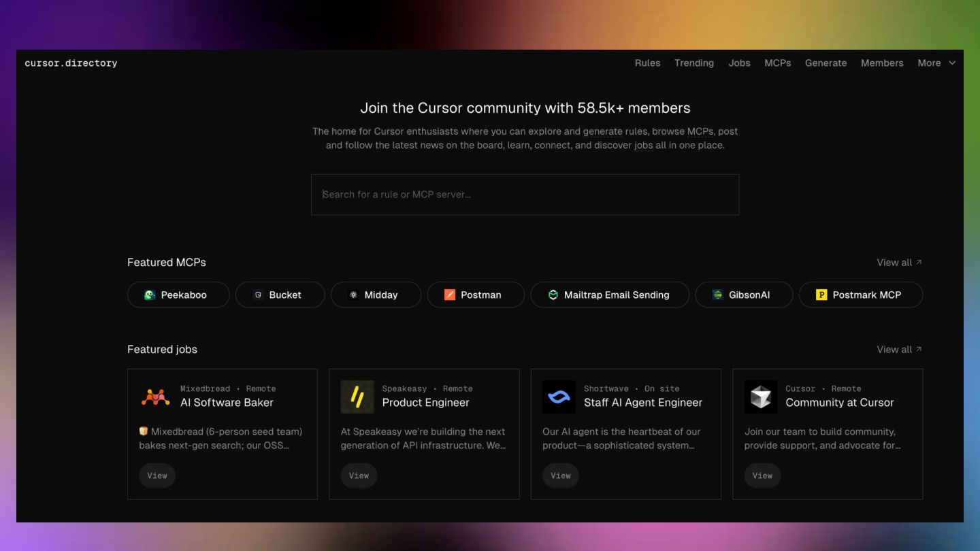Image resolution: width=980 pixels, height=551 pixels.
Task: Click the Featured jobs heading
Action: pyautogui.click(x=162, y=349)
